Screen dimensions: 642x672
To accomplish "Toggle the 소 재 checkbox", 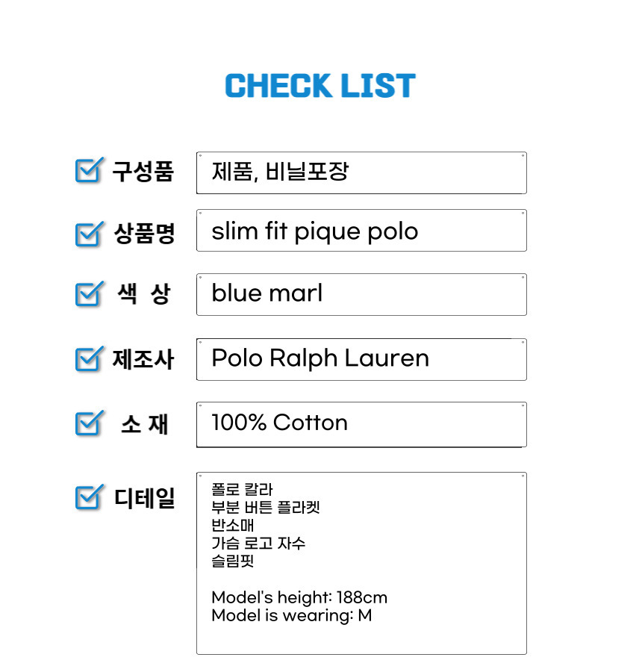I will tap(89, 423).
